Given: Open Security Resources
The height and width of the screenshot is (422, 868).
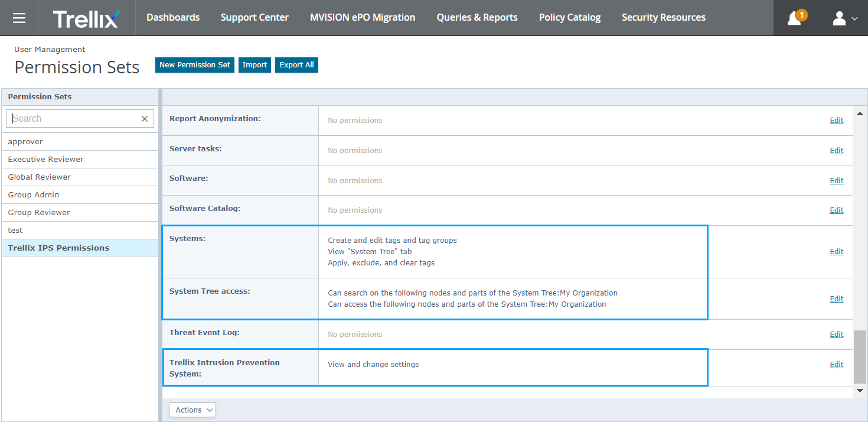Looking at the screenshot, I should (664, 18).
